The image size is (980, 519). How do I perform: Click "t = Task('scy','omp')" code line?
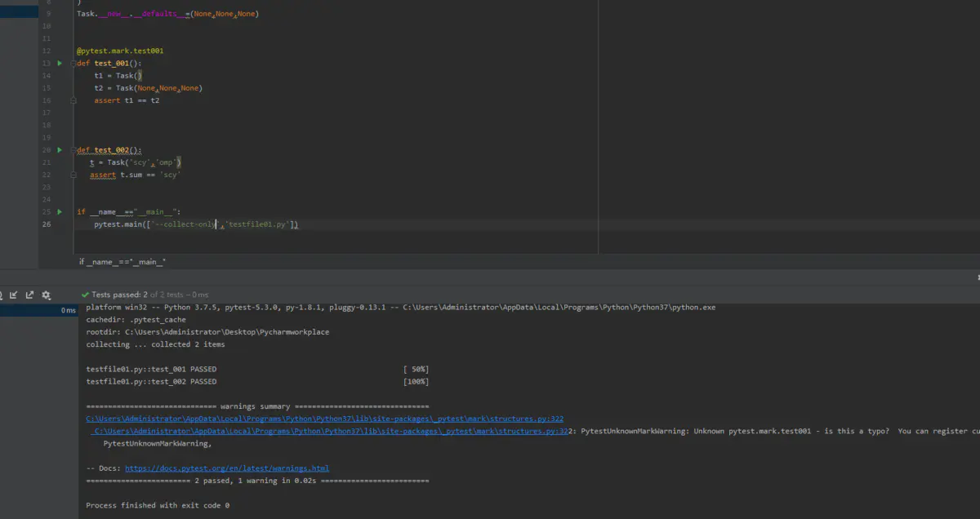[x=135, y=162]
